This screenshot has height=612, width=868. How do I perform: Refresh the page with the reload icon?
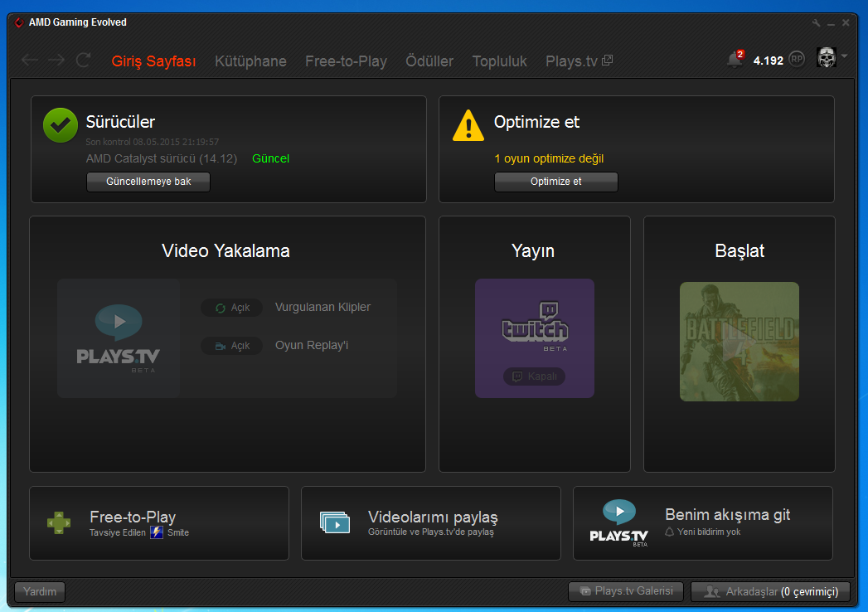[84, 60]
